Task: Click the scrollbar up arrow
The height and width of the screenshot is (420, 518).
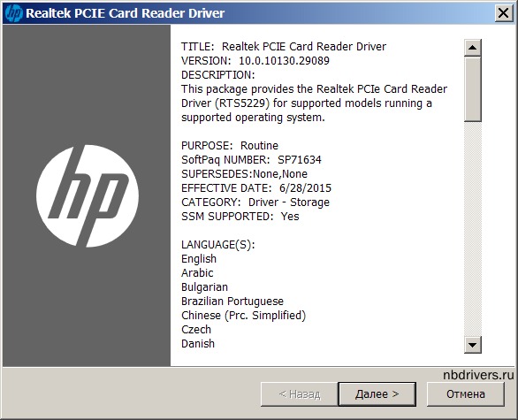Action: coord(472,48)
